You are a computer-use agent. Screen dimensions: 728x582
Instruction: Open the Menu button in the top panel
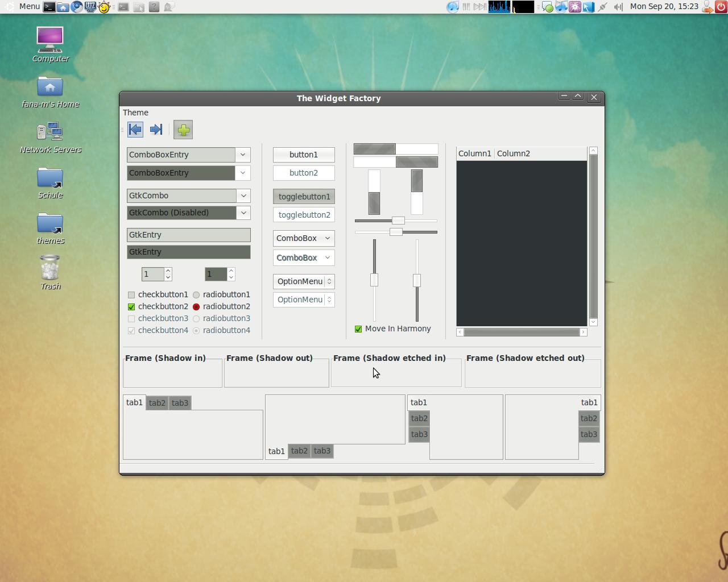(x=23, y=7)
